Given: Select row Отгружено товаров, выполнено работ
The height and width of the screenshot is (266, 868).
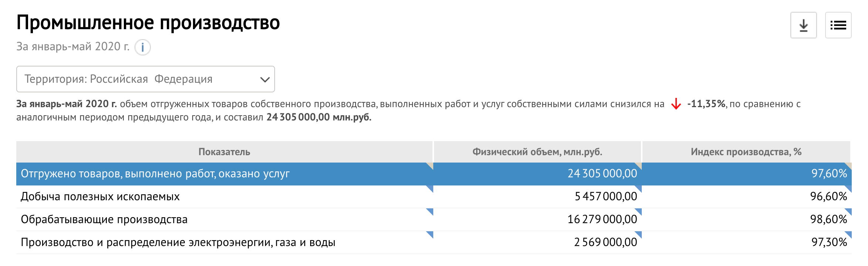Looking at the screenshot, I should click(155, 174).
